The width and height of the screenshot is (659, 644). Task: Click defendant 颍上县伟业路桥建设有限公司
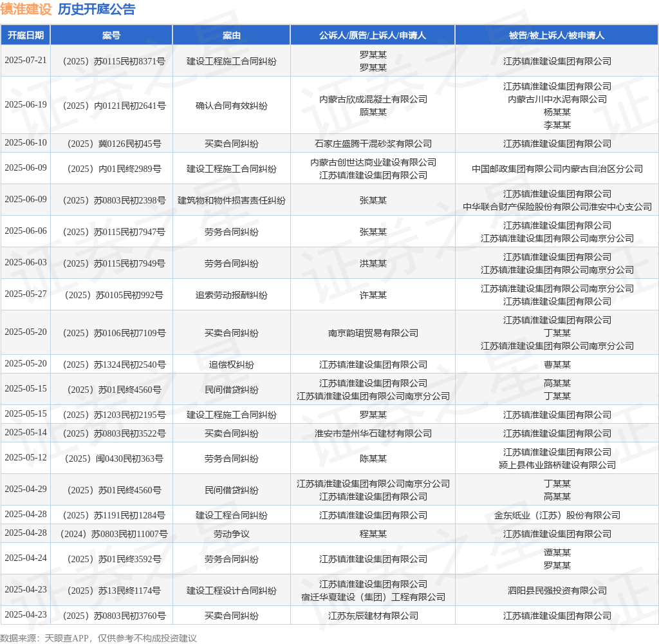pos(557,465)
